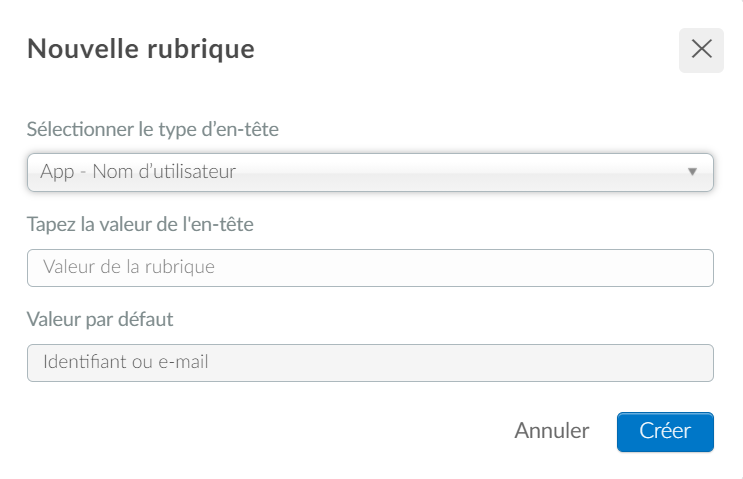Click the gray square close icon
The width and height of the screenshot is (743, 479).
701,50
